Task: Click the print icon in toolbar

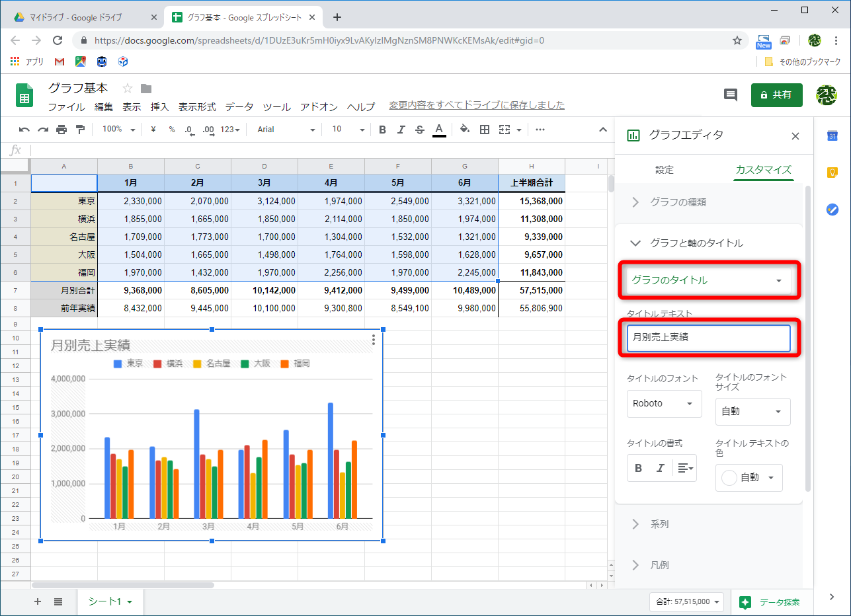Action: coord(61,130)
